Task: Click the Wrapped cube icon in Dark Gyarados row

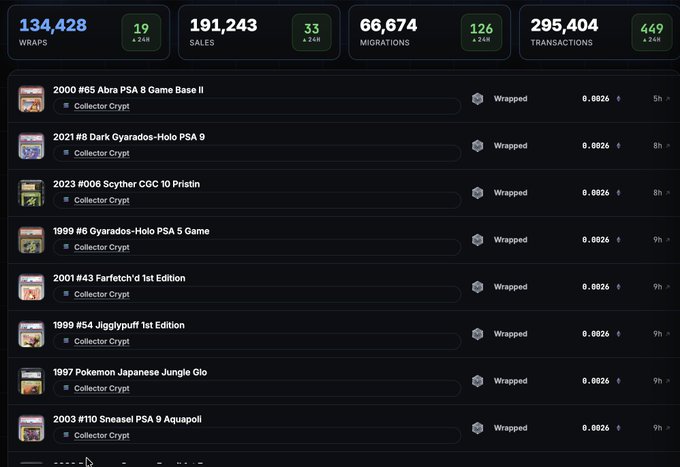Action: pos(477,146)
